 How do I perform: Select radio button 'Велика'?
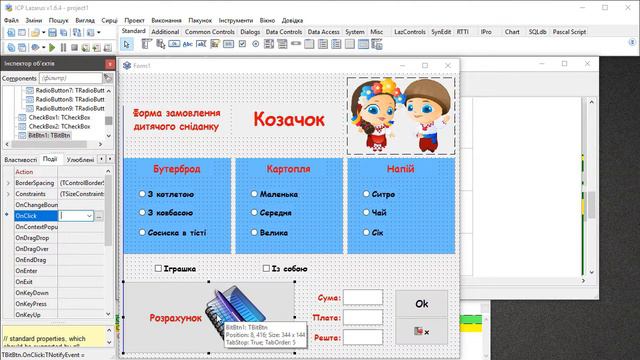click(x=254, y=233)
